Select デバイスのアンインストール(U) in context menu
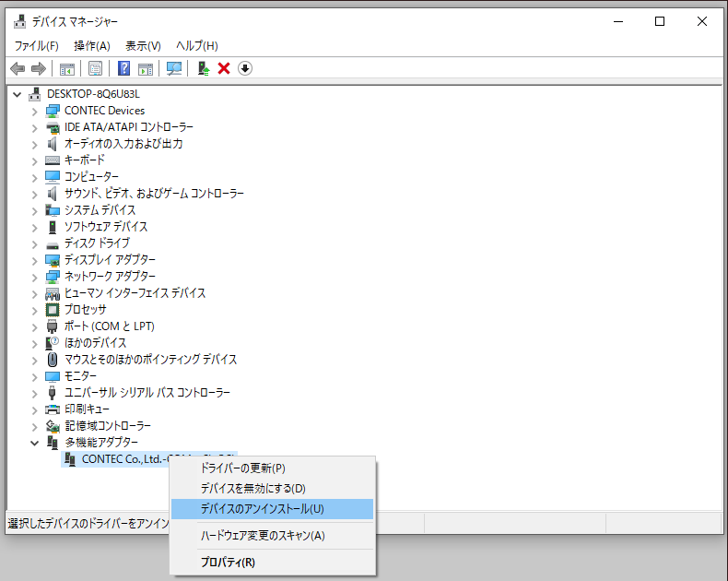 [262, 508]
